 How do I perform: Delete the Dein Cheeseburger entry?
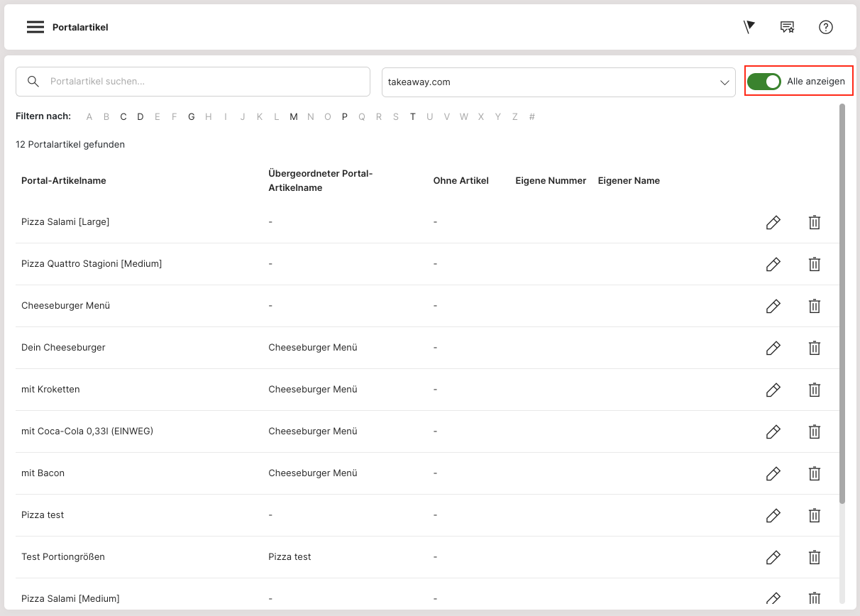click(815, 348)
